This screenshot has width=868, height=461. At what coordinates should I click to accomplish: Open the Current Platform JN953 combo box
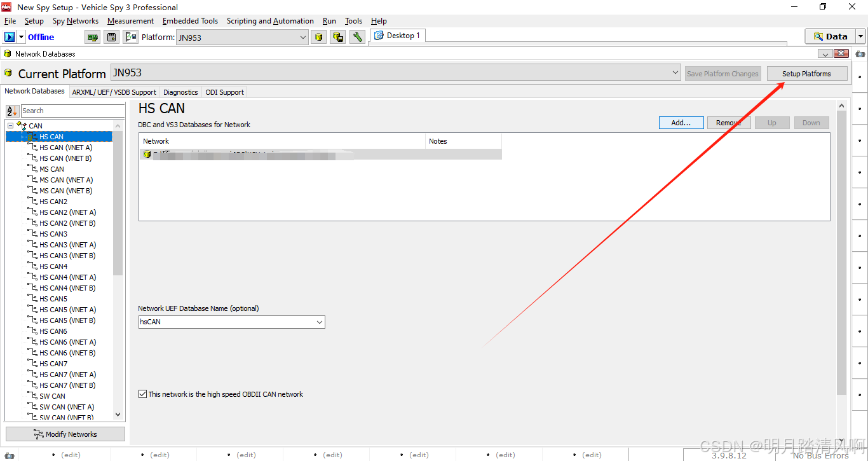(x=396, y=72)
